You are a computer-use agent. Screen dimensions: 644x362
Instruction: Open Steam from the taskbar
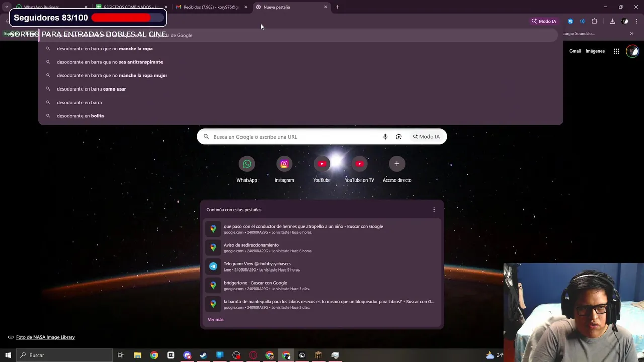(x=203, y=355)
